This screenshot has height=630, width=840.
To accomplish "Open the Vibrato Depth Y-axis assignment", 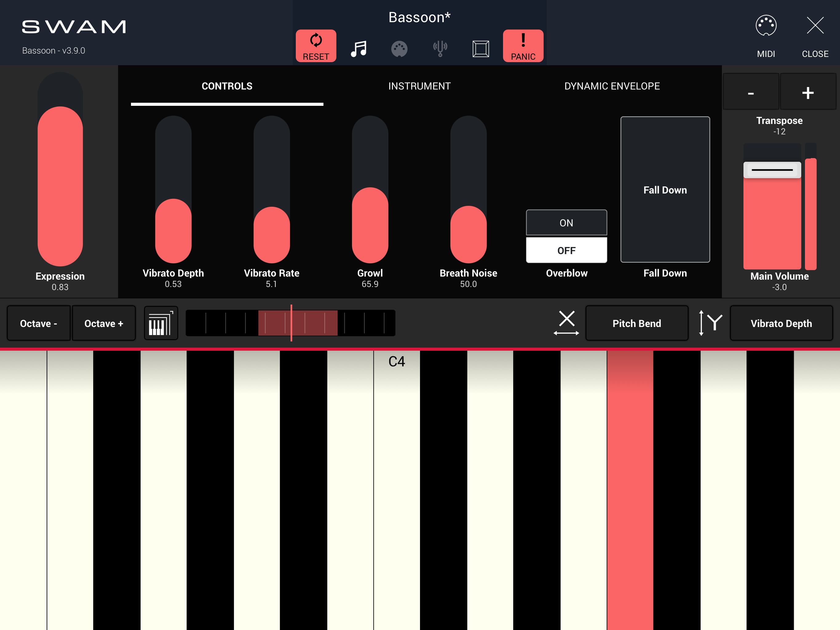I will (781, 323).
